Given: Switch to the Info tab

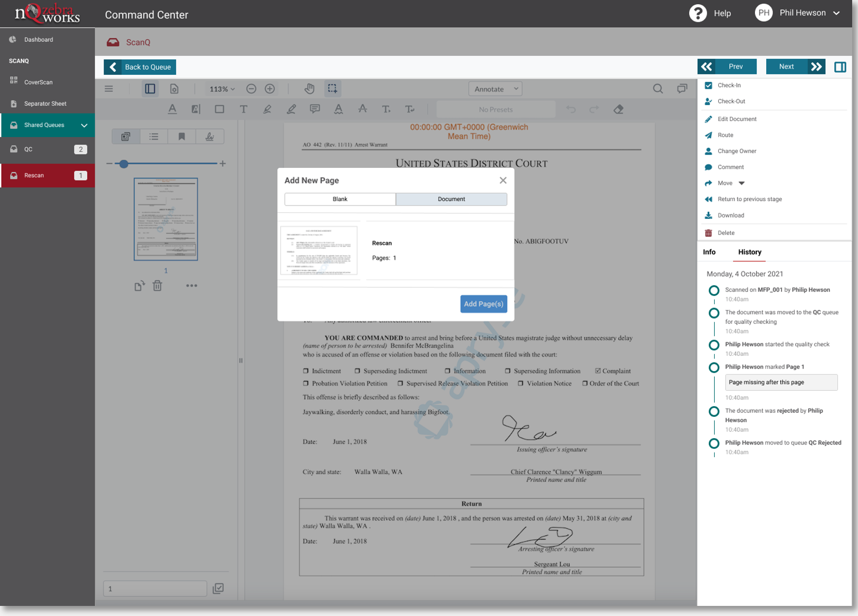Looking at the screenshot, I should (x=709, y=252).
